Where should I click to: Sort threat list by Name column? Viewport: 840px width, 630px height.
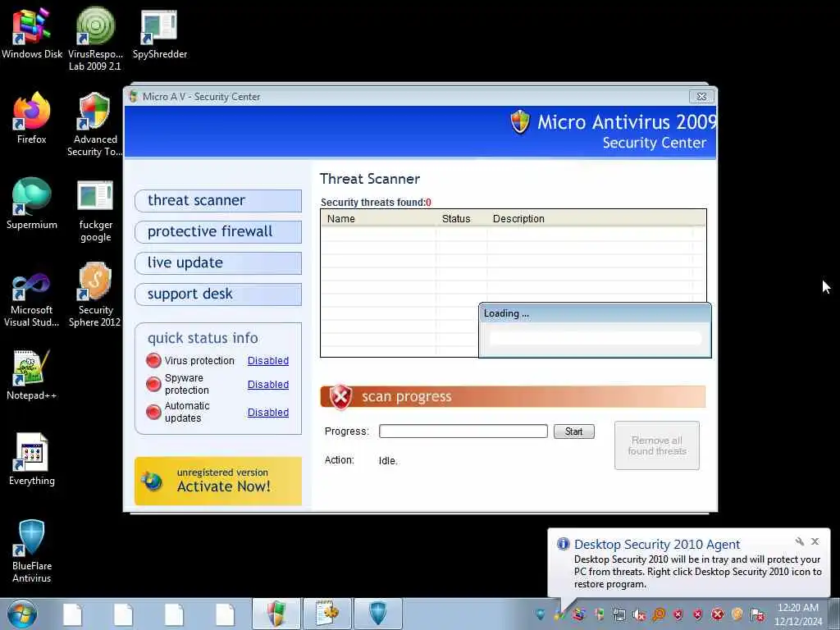click(378, 218)
